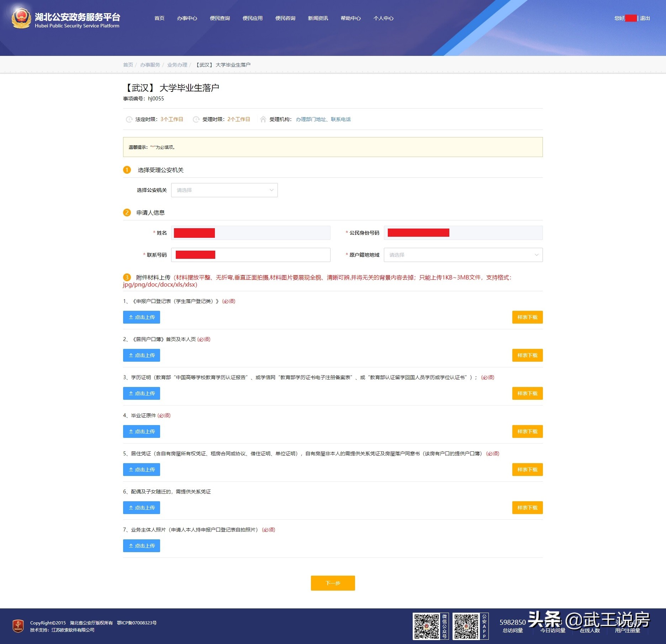
Task: Upload file for 申报户口登记表 item 1
Action: tap(142, 317)
